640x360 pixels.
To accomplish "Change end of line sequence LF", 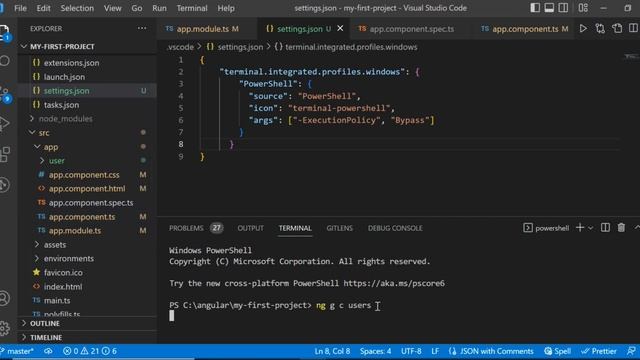I will [x=435, y=351].
